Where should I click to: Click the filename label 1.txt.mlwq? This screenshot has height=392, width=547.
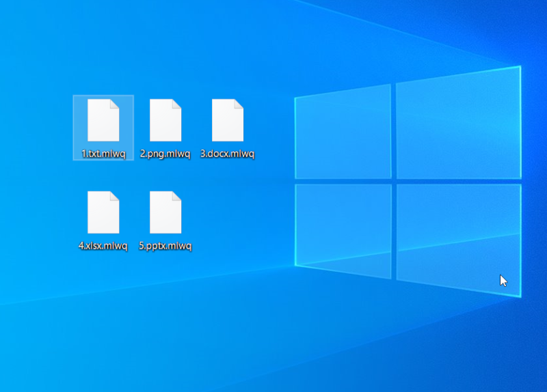click(x=103, y=154)
